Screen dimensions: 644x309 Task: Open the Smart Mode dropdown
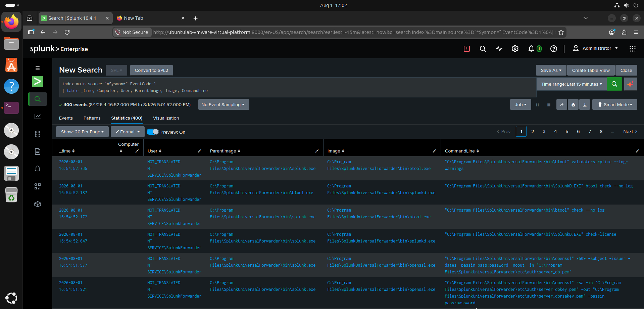(615, 105)
